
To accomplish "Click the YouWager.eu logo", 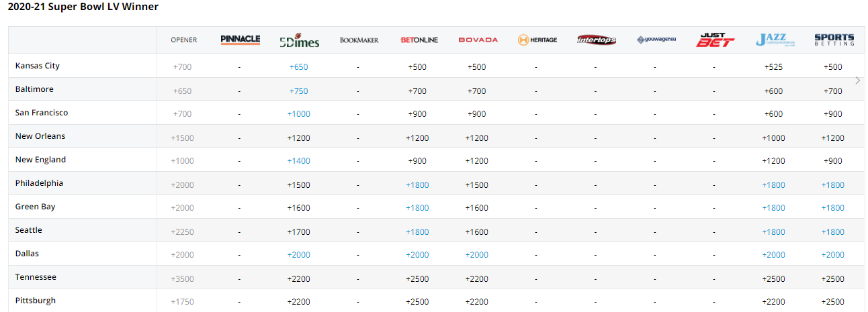I will (656, 40).
